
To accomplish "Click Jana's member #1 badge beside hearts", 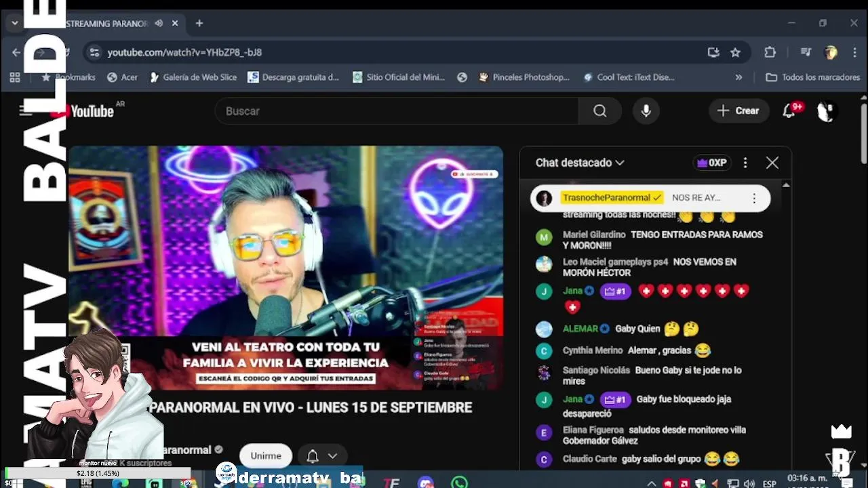I will tap(615, 291).
